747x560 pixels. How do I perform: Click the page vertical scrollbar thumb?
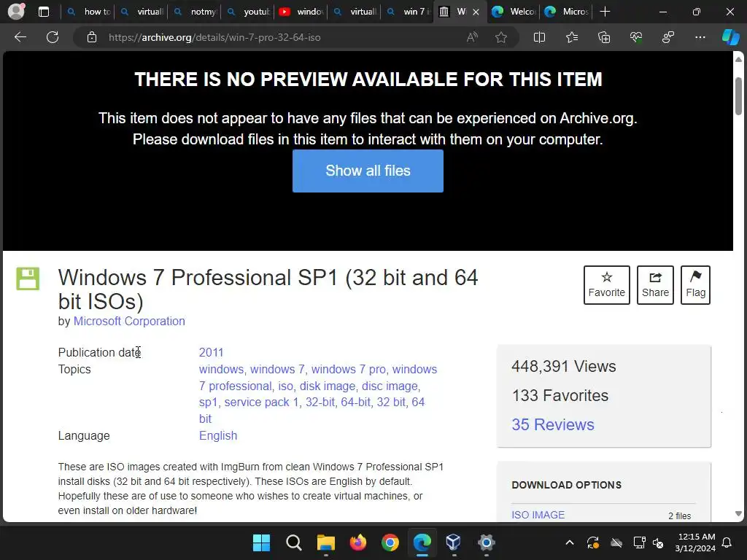pyautogui.click(x=738, y=96)
